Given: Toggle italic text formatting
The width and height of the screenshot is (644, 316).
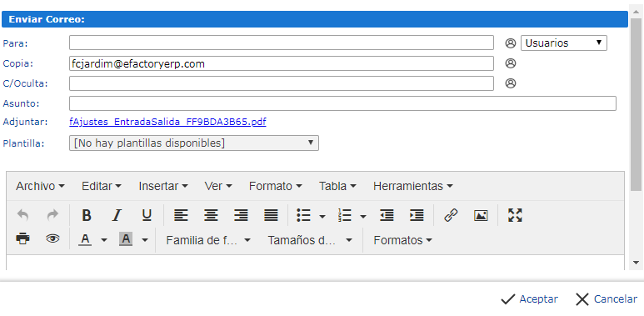Looking at the screenshot, I should point(117,215).
